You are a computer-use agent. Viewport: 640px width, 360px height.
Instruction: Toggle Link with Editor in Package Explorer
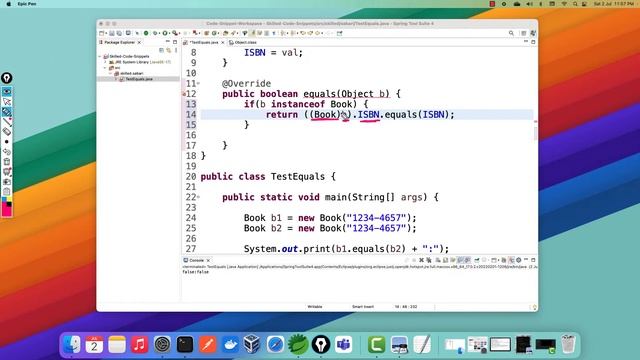pos(169,50)
